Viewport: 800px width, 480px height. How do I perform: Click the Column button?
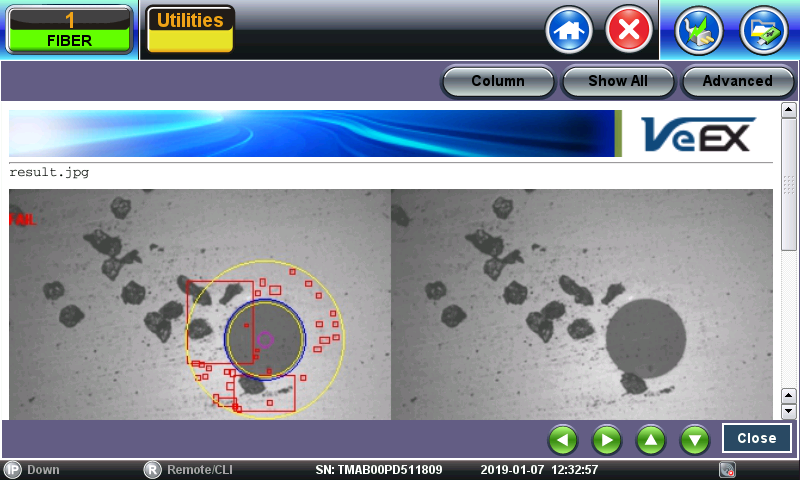(x=497, y=81)
